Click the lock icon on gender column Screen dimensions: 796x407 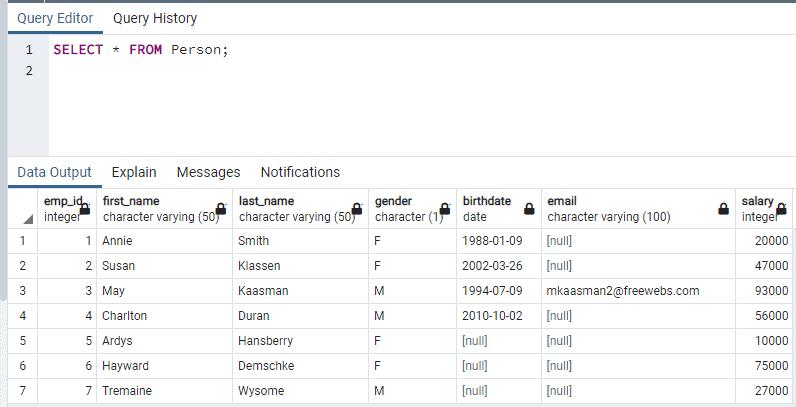point(445,209)
